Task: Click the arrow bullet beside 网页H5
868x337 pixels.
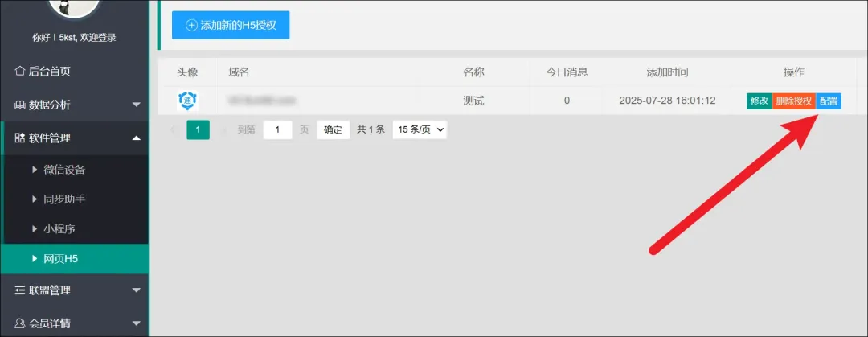Action: tap(35, 258)
